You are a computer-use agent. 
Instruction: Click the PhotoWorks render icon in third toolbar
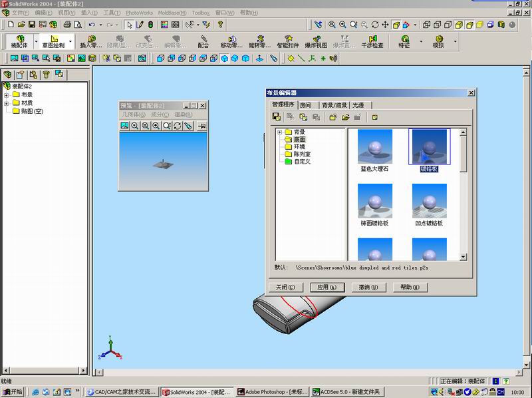tap(14, 58)
